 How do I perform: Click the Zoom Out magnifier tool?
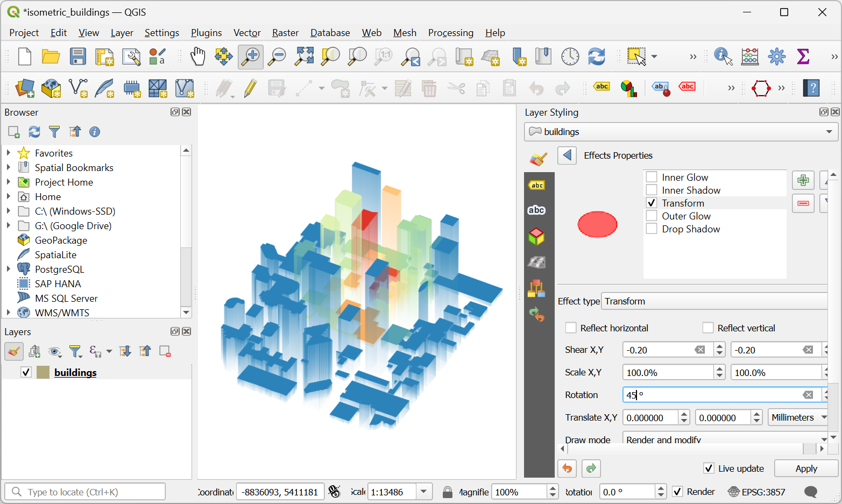(x=277, y=56)
